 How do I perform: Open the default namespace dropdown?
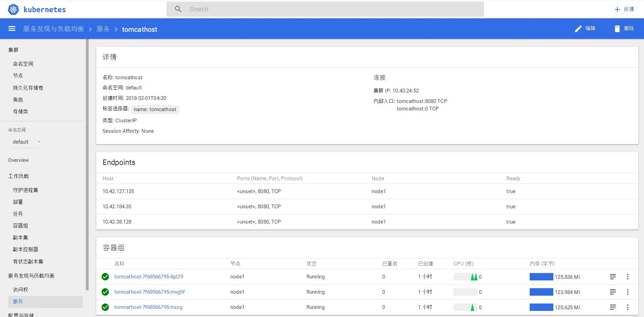pyautogui.click(x=27, y=142)
